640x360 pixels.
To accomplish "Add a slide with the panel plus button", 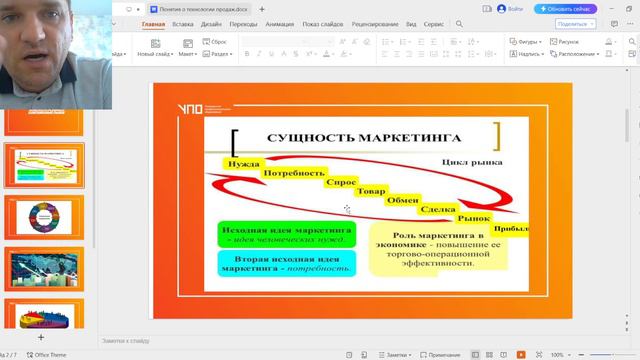I will coord(41,338).
